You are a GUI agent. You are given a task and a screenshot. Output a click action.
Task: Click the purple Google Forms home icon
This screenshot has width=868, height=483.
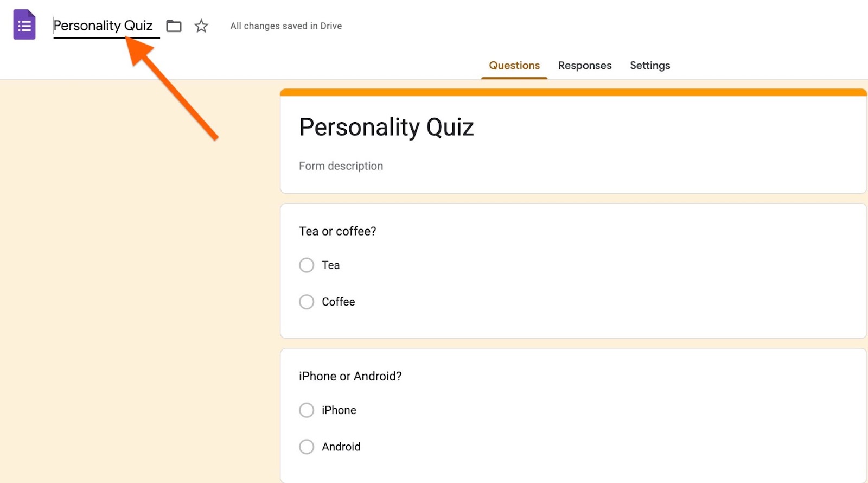coord(24,25)
